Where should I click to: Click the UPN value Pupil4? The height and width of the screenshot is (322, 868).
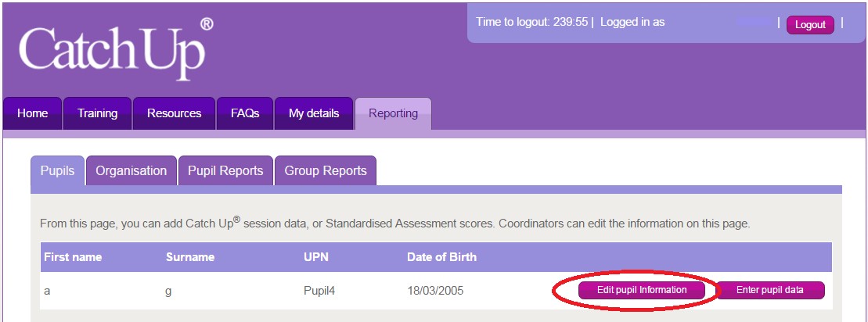pos(320,291)
